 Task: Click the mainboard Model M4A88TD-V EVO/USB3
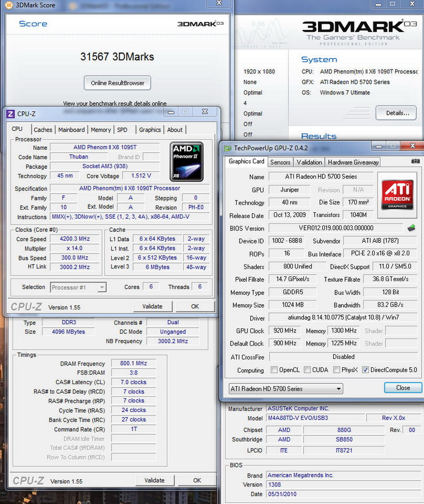tap(316, 418)
